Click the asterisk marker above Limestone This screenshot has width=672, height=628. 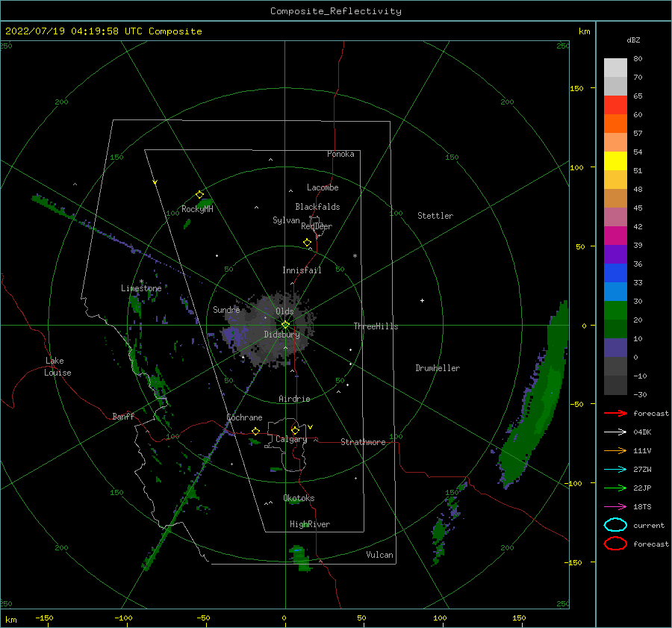(141, 282)
